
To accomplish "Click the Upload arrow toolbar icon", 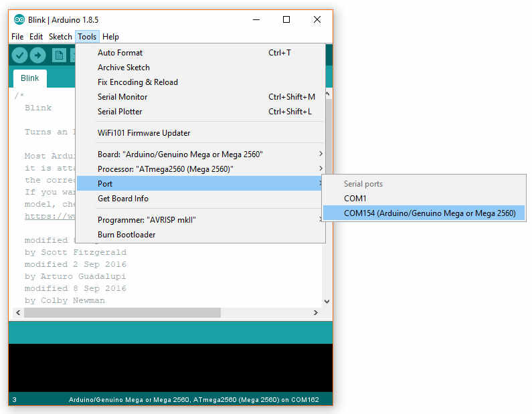I will (x=38, y=56).
